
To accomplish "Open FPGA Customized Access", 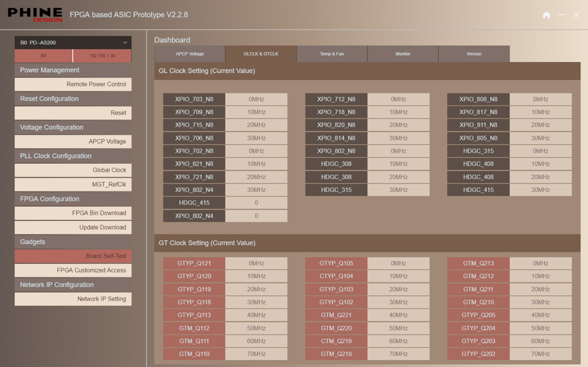I will [73, 270].
